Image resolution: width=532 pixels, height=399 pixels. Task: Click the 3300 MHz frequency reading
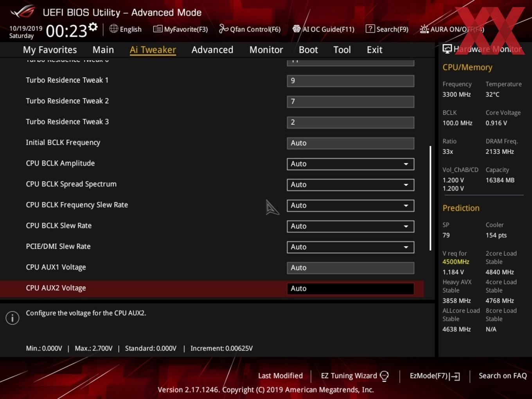[457, 95]
